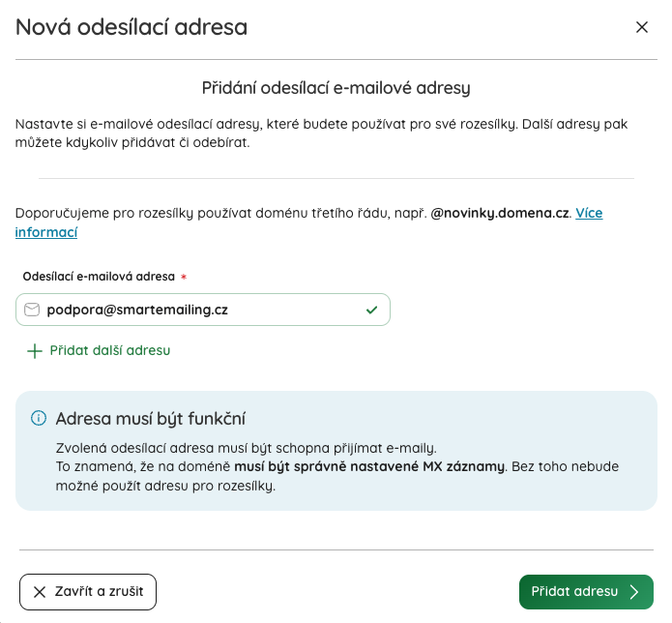Click the Přidat adresu button
This screenshot has width=672, height=623.
pyautogui.click(x=586, y=592)
